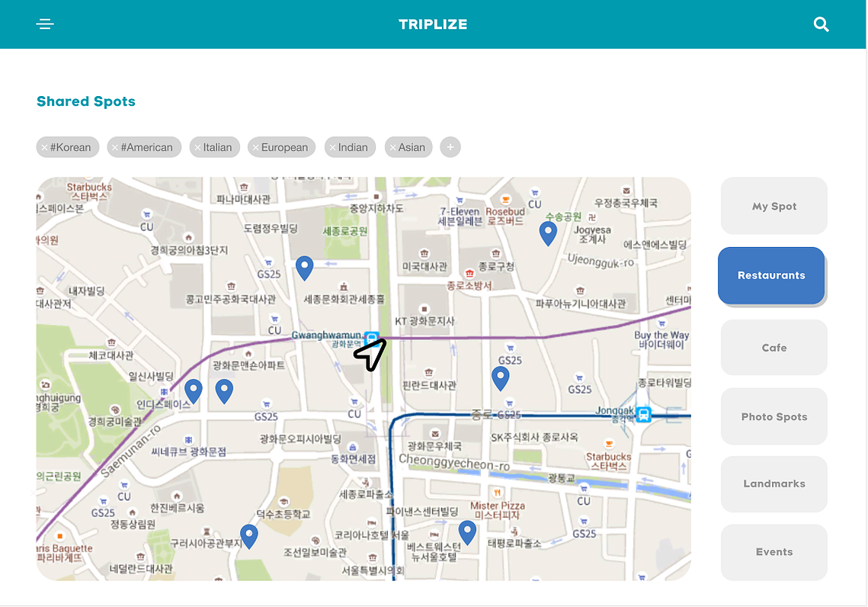Image resolution: width=868 pixels, height=607 pixels.
Task: Select the Restaurants category
Action: [x=771, y=275]
